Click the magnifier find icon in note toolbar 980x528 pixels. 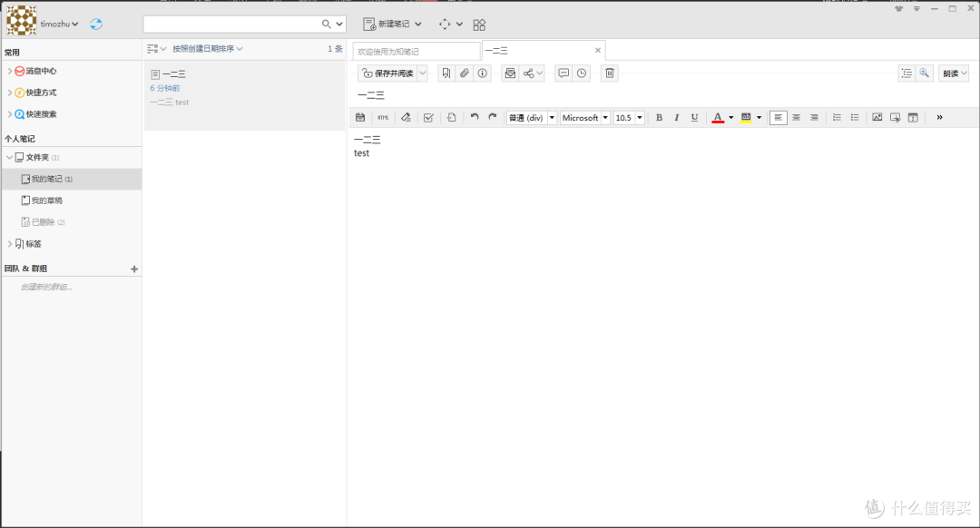point(925,73)
